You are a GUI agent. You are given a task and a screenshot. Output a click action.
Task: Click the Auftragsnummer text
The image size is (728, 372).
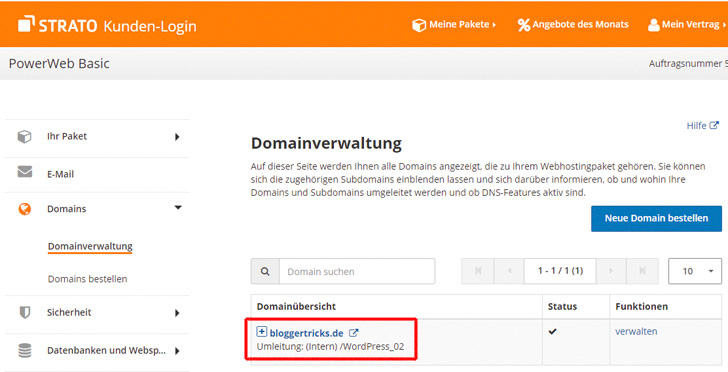click(688, 64)
